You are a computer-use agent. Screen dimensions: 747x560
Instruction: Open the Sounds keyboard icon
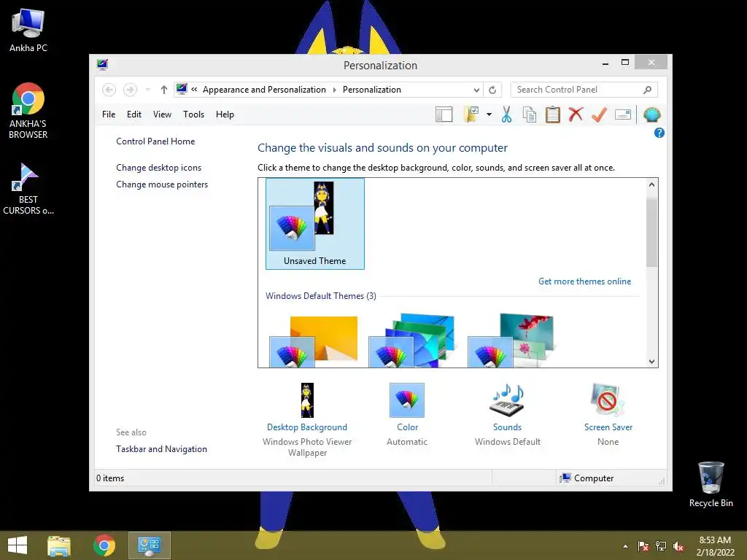pyautogui.click(x=508, y=400)
